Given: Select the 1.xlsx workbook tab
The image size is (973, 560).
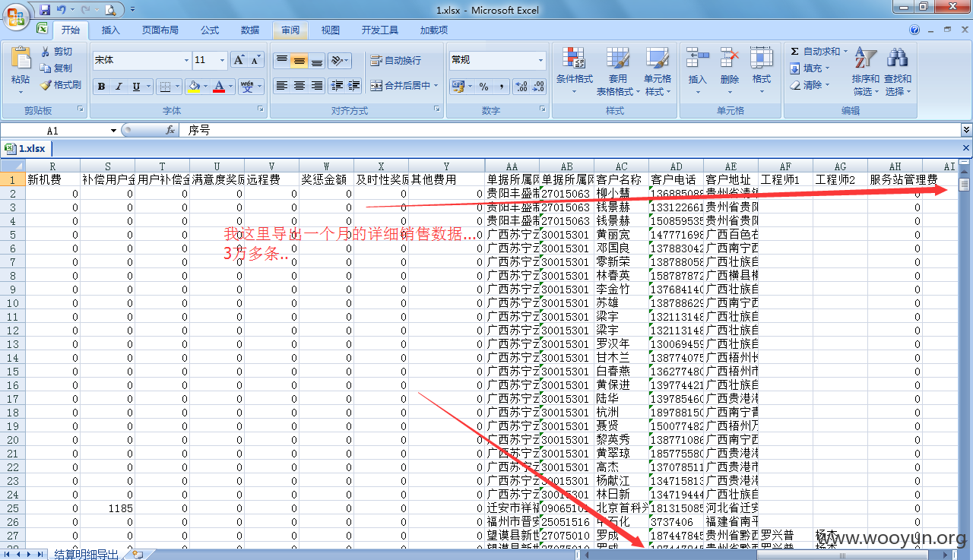Looking at the screenshot, I should tap(26, 148).
